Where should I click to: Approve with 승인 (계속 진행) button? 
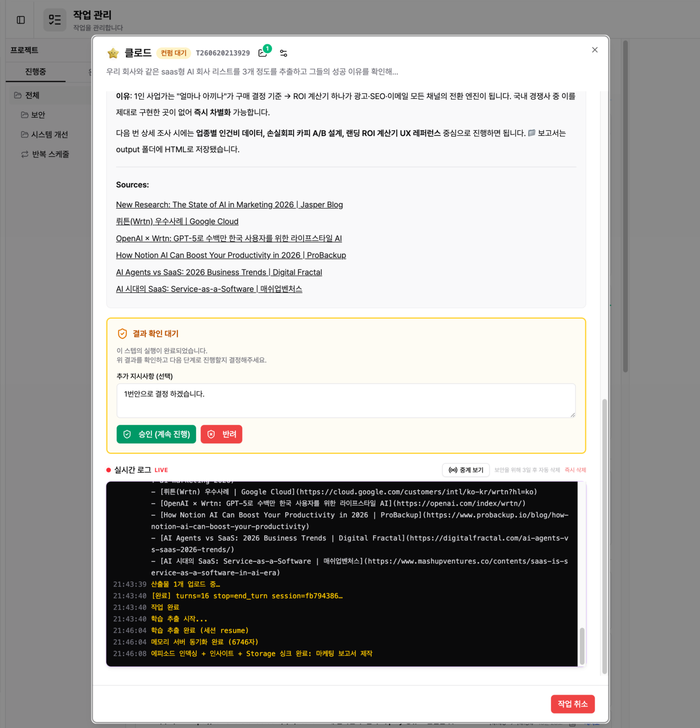(156, 434)
